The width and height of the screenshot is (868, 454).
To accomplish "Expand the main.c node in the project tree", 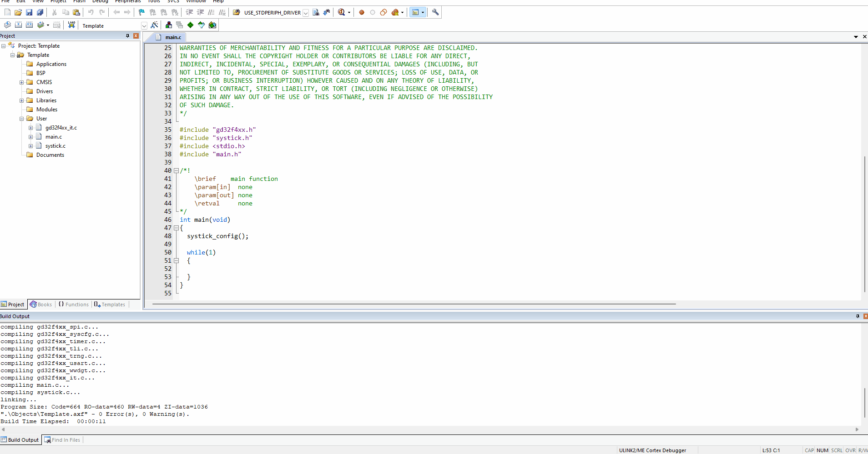I will pyautogui.click(x=30, y=137).
